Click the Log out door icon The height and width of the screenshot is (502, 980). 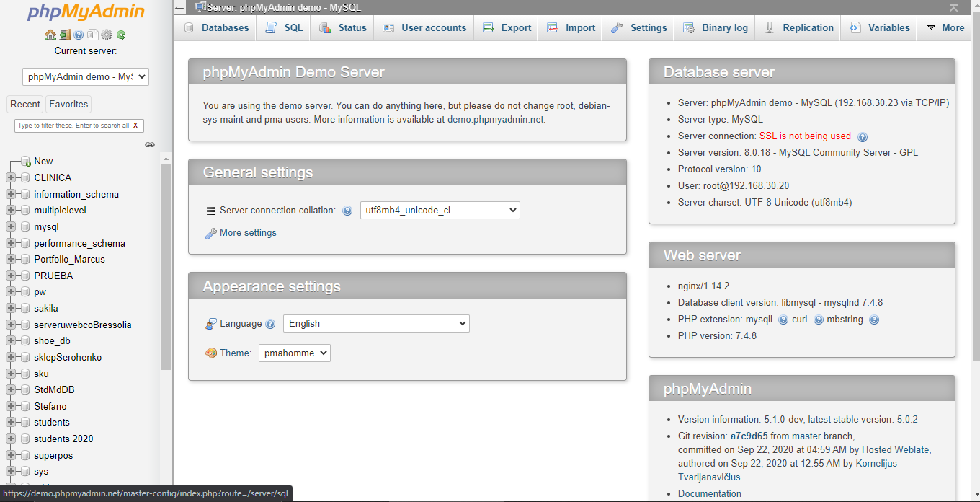[65, 35]
